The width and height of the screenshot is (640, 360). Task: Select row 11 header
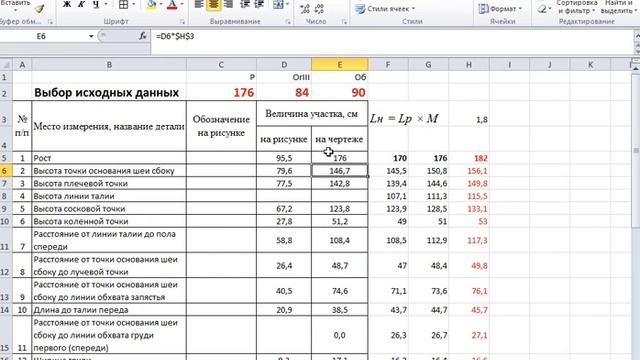point(6,240)
